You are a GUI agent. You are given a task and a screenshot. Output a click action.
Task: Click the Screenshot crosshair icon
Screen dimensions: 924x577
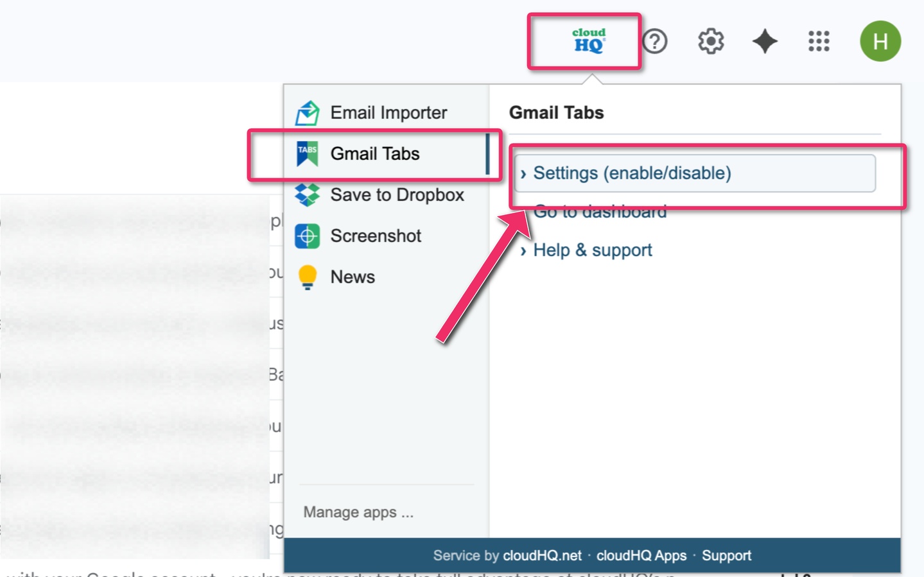pos(307,236)
